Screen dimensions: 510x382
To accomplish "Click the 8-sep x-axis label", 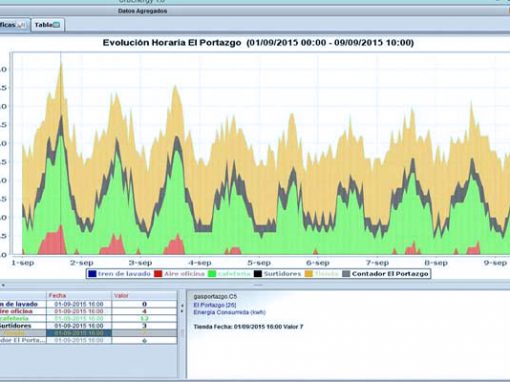I will 436,263.
